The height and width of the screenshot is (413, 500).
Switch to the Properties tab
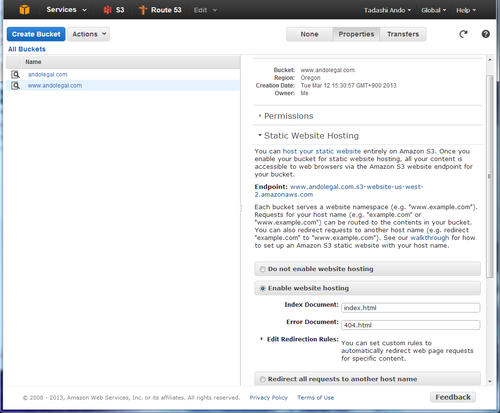[356, 34]
